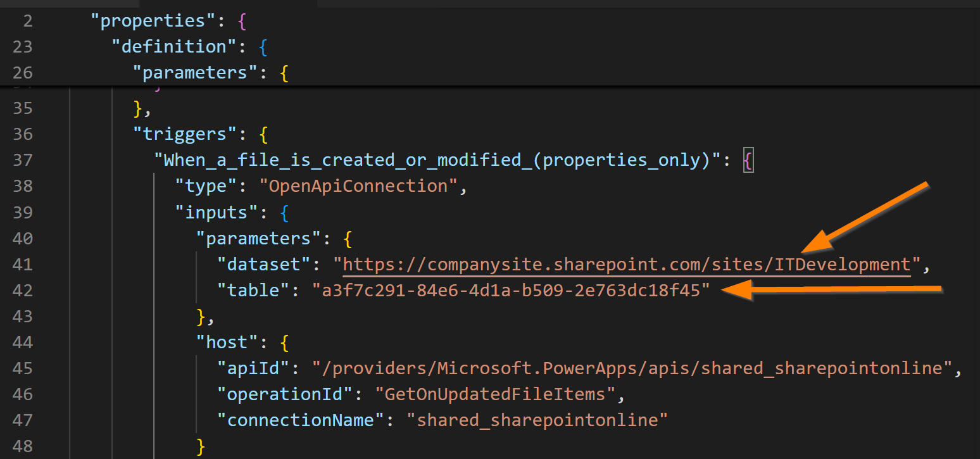Select the Microsoft.PowerApps apiId path value

click(x=633, y=368)
